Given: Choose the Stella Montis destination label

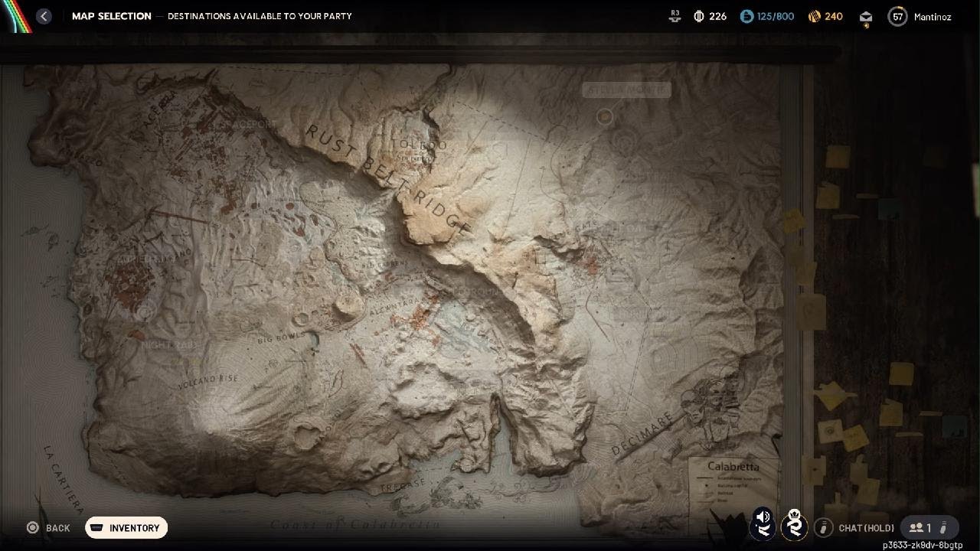Looking at the screenshot, I should [x=626, y=90].
